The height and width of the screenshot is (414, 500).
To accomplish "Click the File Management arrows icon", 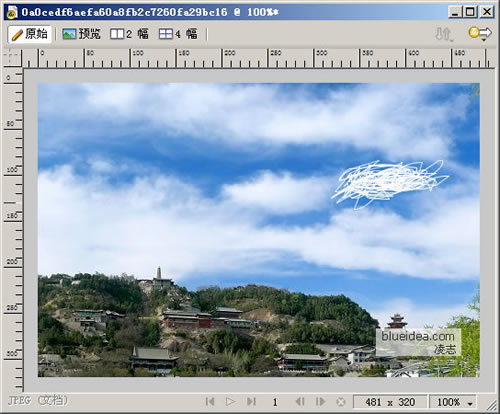I will click(x=444, y=34).
